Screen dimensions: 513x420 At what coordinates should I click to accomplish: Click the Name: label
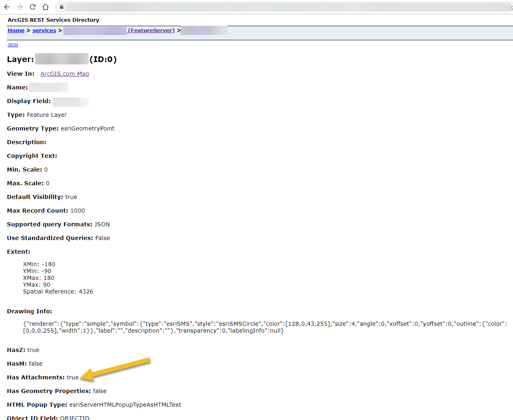[x=17, y=87]
